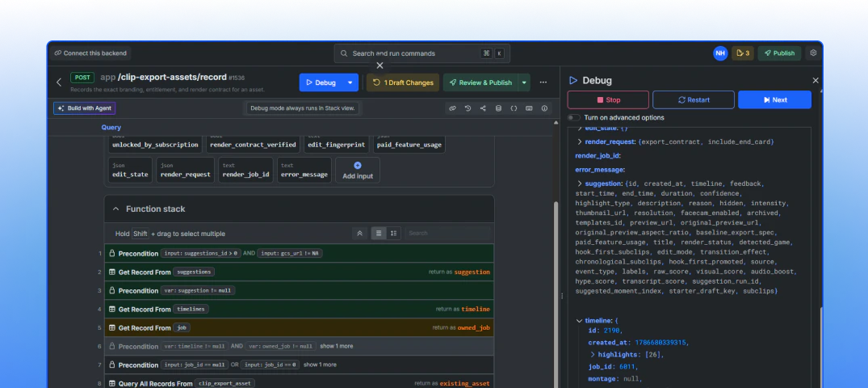Click the owned_job return variable
The image size is (868, 388).
pos(473,327)
